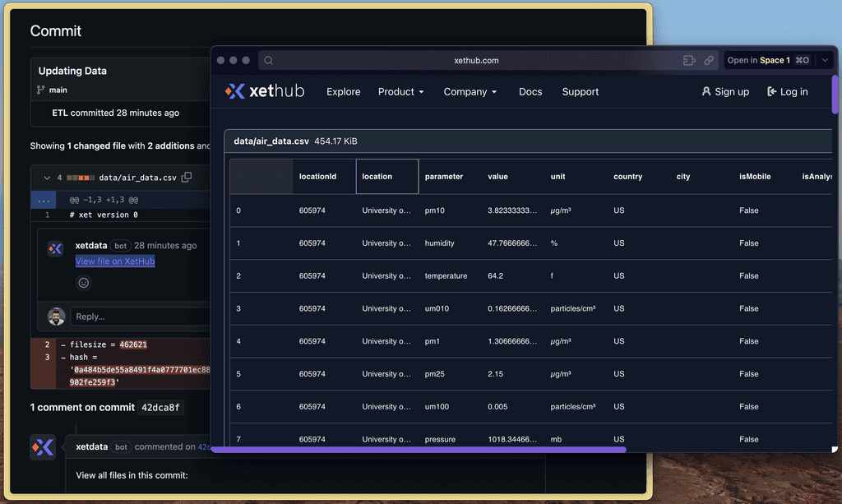Viewport: 842px width, 504px height.
Task: Open the Product dropdown menu
Action: point(400,92)
